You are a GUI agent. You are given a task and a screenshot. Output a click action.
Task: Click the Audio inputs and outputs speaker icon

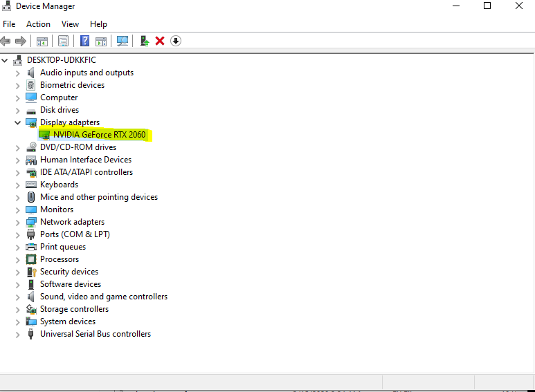click(30, 73)
